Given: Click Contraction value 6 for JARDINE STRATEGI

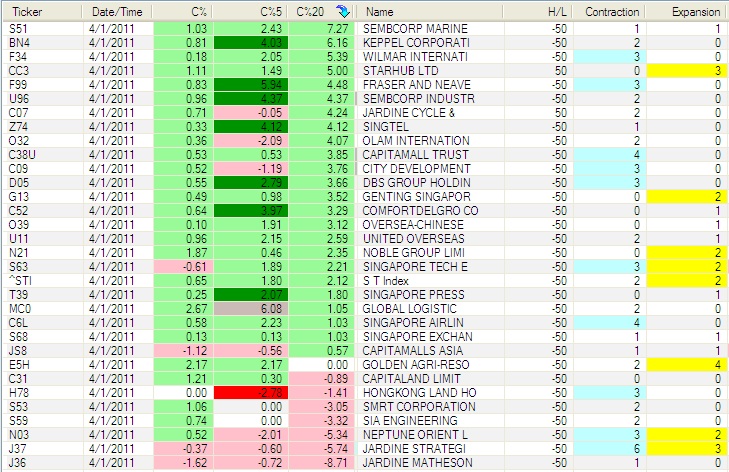Looking at the screenshot, I should tap(612, 450).
